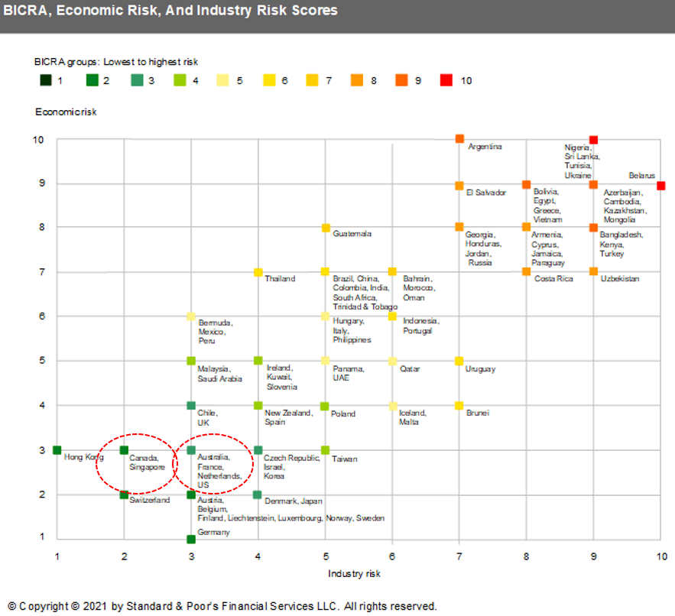Click the Industry risk axis title
Viewport: 675px width, 616px height.
coord(354,573)
